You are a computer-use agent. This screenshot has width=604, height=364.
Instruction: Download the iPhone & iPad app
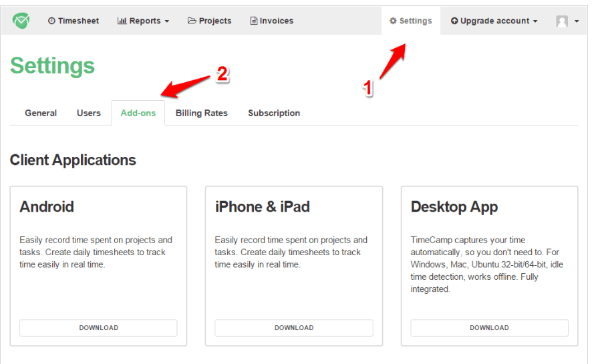point(294,328)
